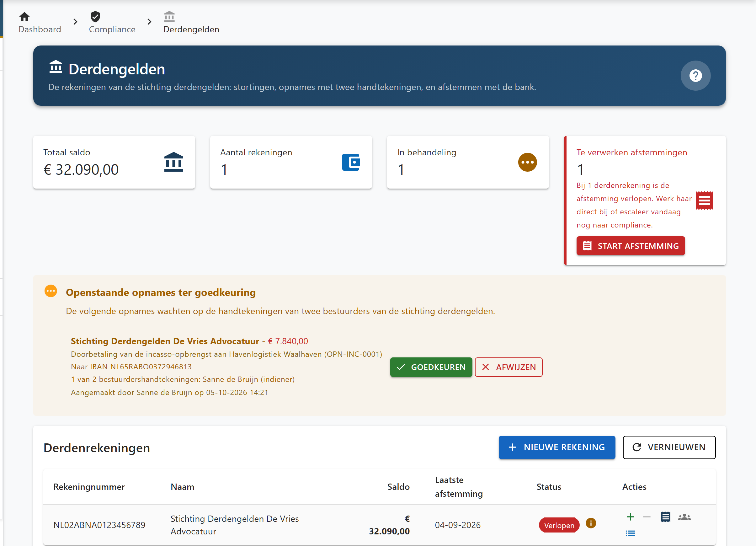
Task: Go to Dashboard via home icon
Action: pyautogui.click(x=24, y=16)
